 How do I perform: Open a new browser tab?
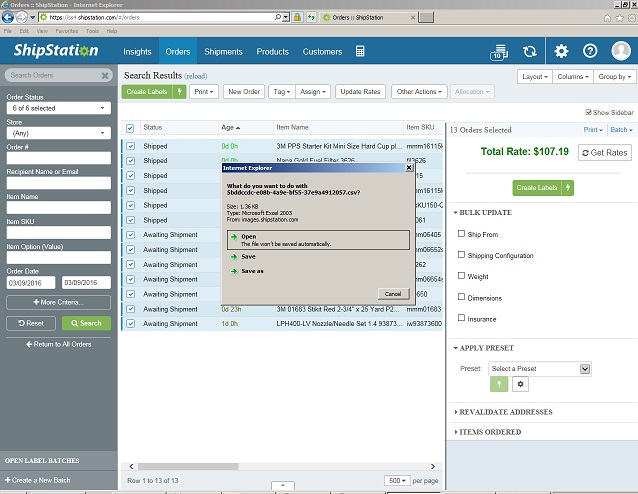click(x=426, y=17)
